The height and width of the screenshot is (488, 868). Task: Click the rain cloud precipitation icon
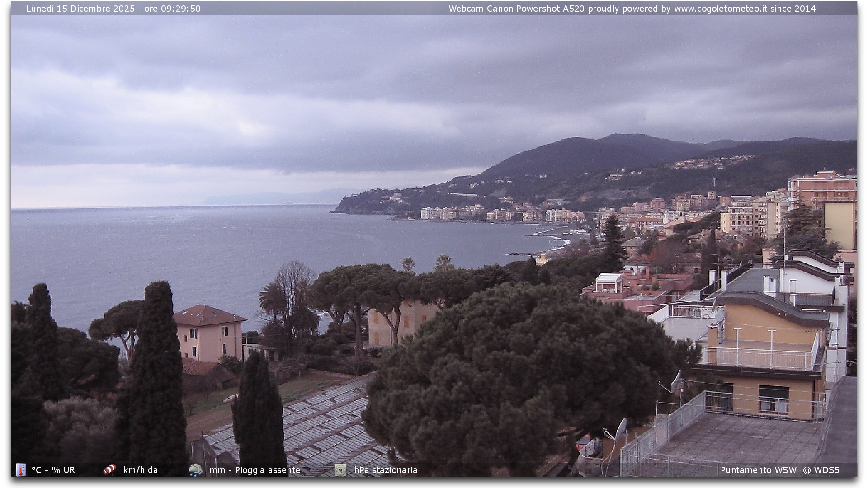(196, 470)
